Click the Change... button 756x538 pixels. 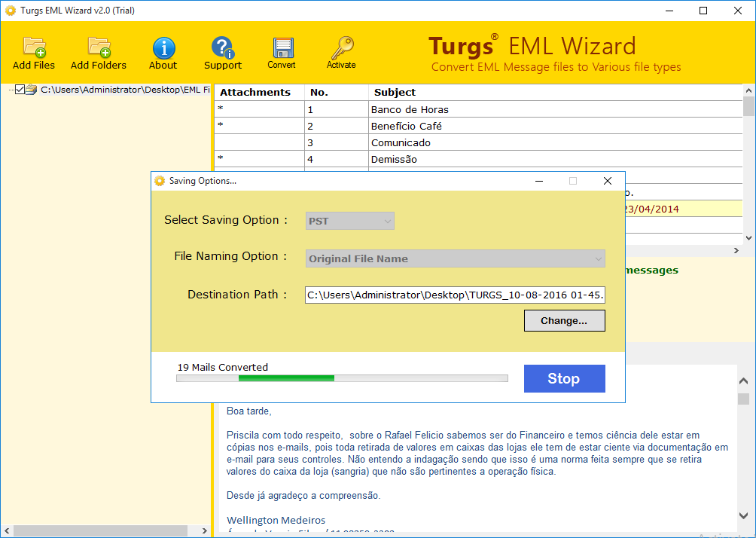(564, 321)
